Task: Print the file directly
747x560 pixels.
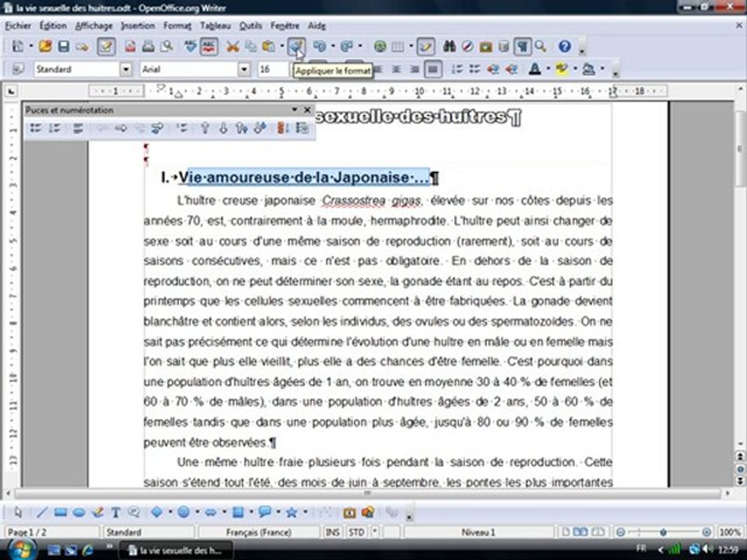Action: pyautogui.click(x=148, y=46)
